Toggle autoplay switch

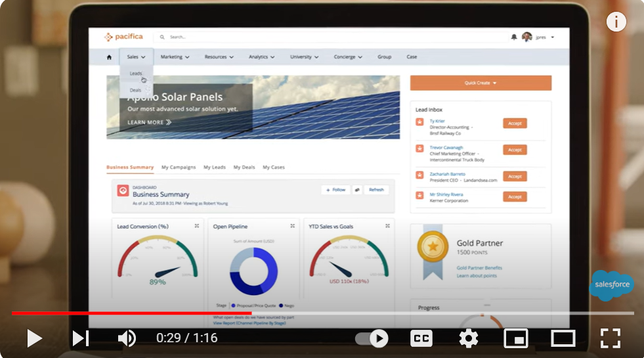[x=372, y=338]
